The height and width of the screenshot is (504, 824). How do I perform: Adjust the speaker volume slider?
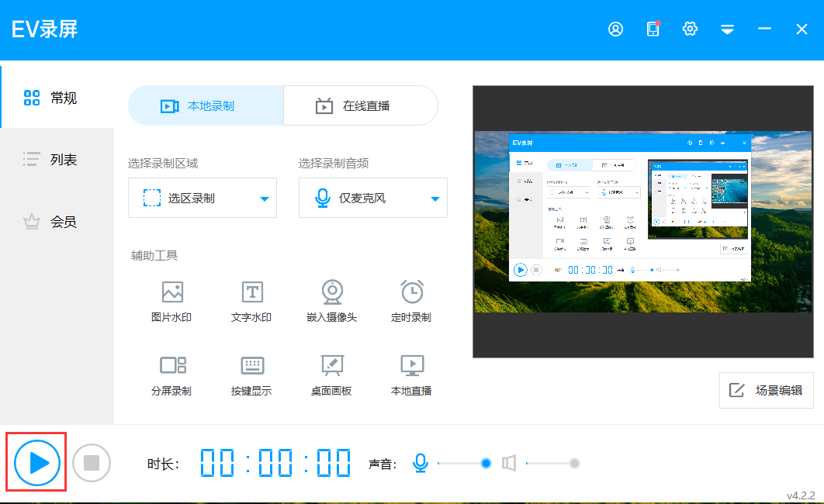click(553, 463)
